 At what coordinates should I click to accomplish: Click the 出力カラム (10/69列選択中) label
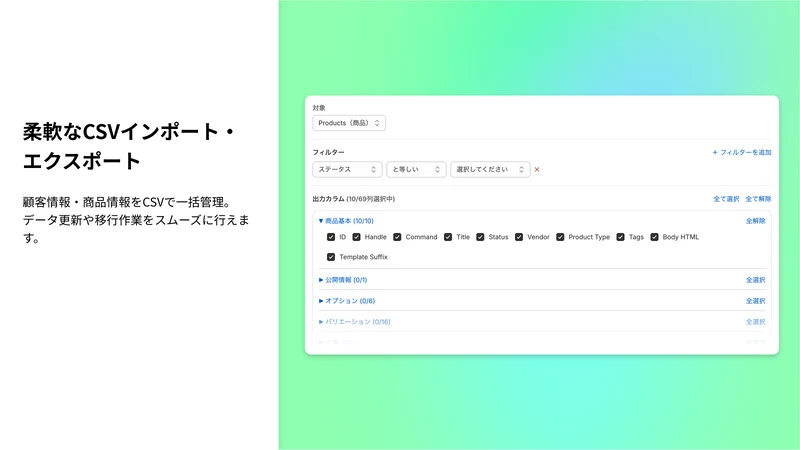click(x=354, y=199)
